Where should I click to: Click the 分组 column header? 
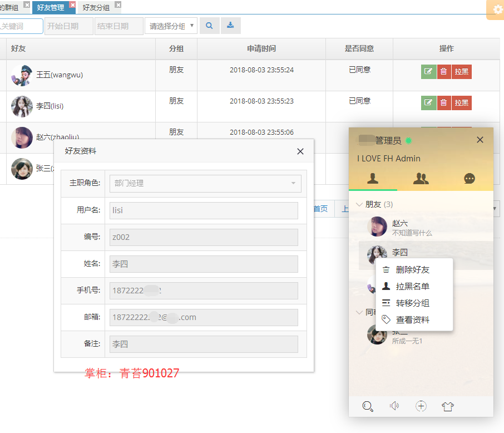pos(176,48)
